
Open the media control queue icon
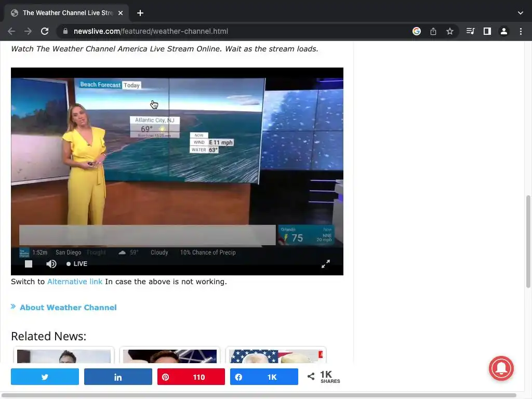pos(470,31)
